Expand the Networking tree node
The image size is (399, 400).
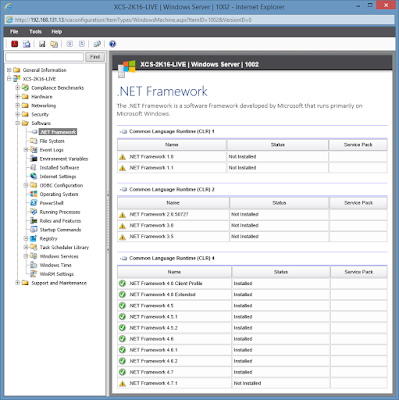(x=18, y=105)
